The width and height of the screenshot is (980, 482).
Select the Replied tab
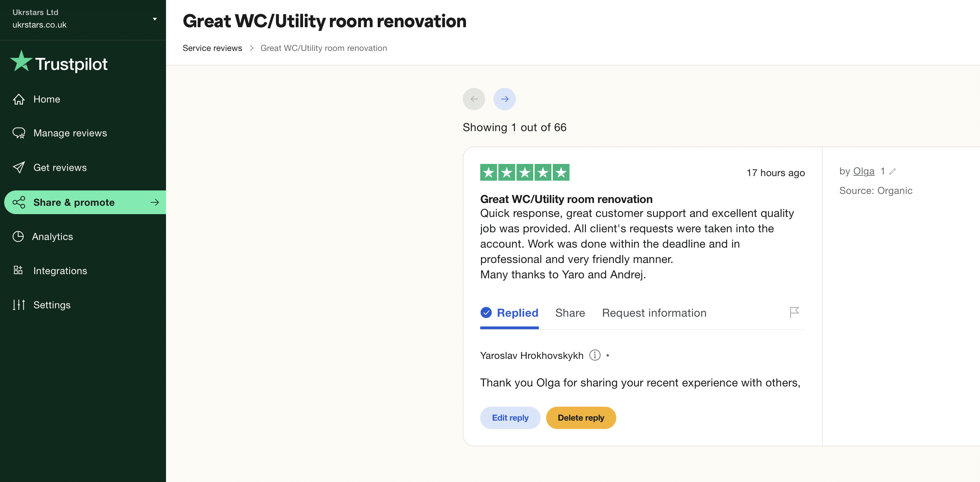pos(509,313)
